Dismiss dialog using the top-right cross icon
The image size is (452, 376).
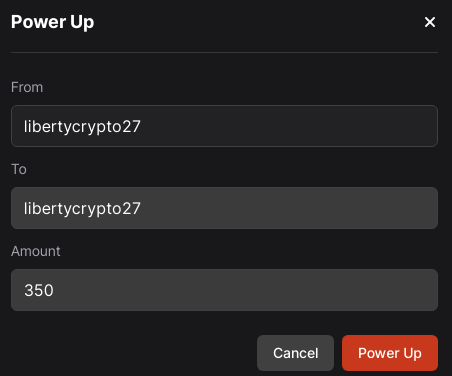[x=430, y=22]
